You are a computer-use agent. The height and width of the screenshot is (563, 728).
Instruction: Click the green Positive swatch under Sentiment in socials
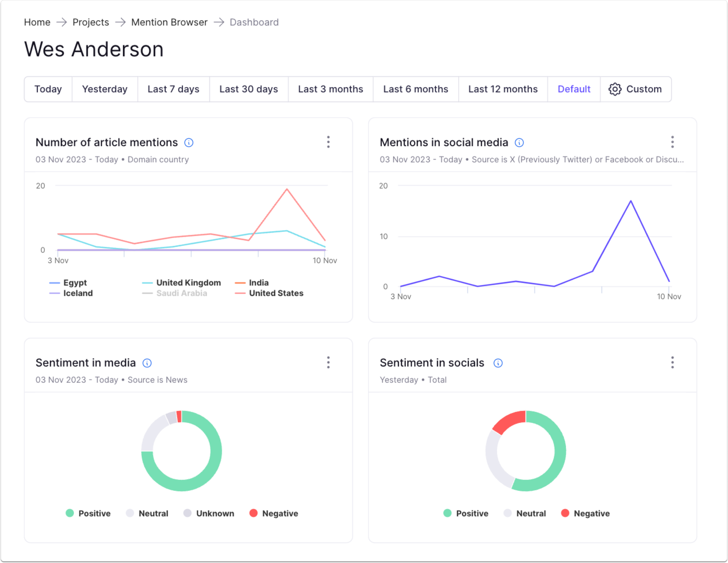[x=447, y=513]
